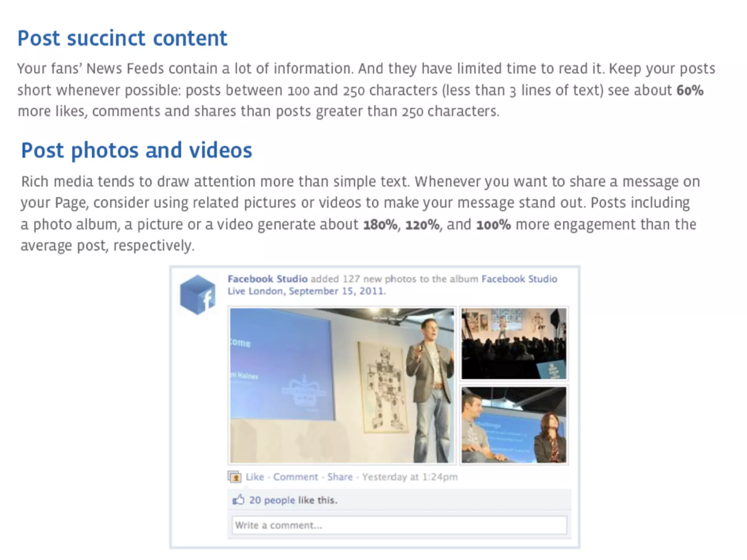Click the Facebook Studio cube logo avatar
Image resolution: width=747 pixels, height=560 pixels.
pyautogui.click(x=197, y=295)
